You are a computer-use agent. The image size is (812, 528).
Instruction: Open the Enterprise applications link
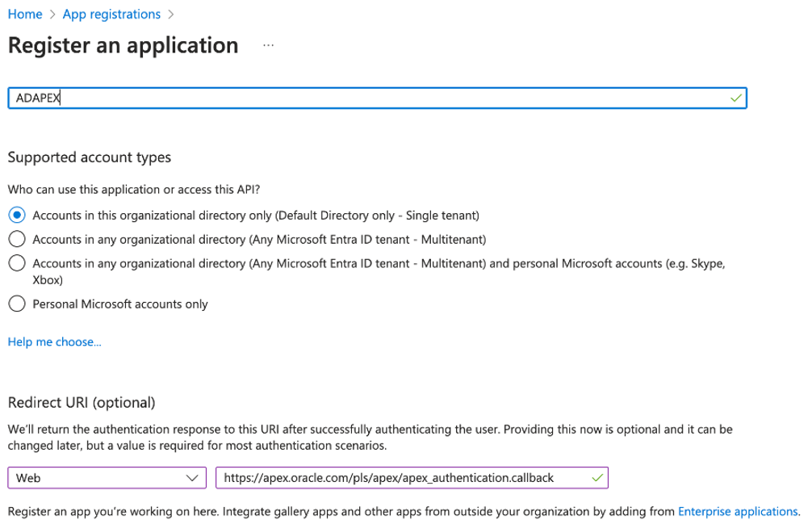(x=738, y=511)
